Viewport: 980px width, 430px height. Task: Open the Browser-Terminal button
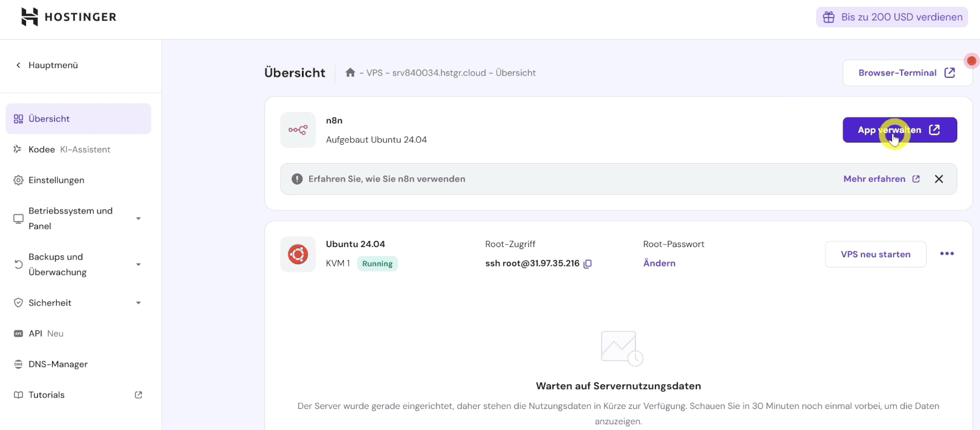pyautogui.click(x=908, y=73)
